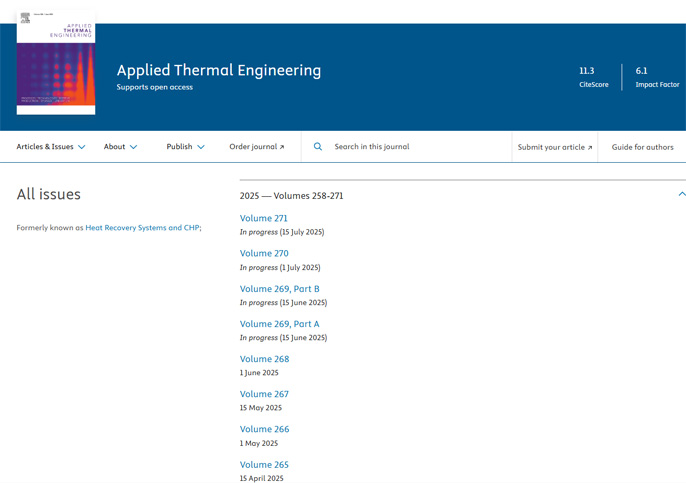Screen dimensions: 686x483
Task: Click 'In progress (15 July 2025)' text
Action: [x=282, y=232]
